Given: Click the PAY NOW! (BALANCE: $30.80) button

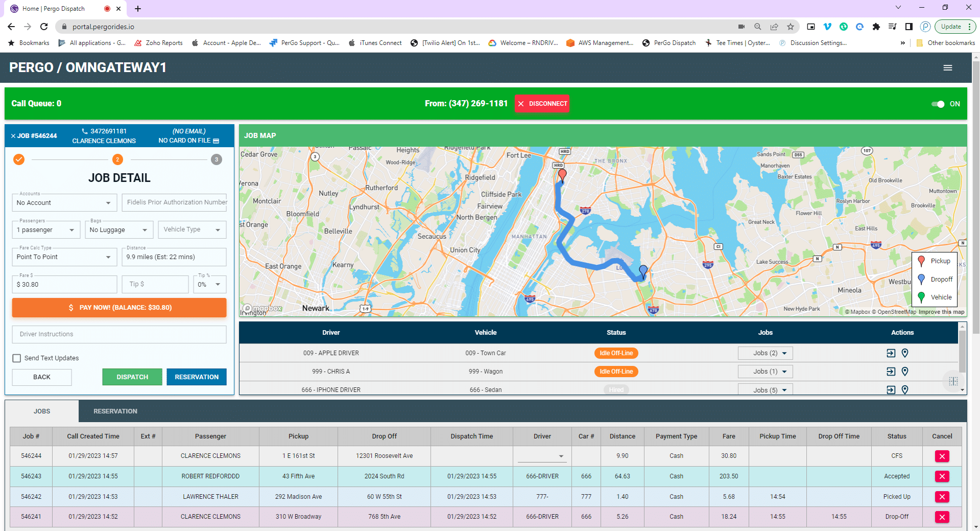Looking at the screenshot, I should pos(119,307).
